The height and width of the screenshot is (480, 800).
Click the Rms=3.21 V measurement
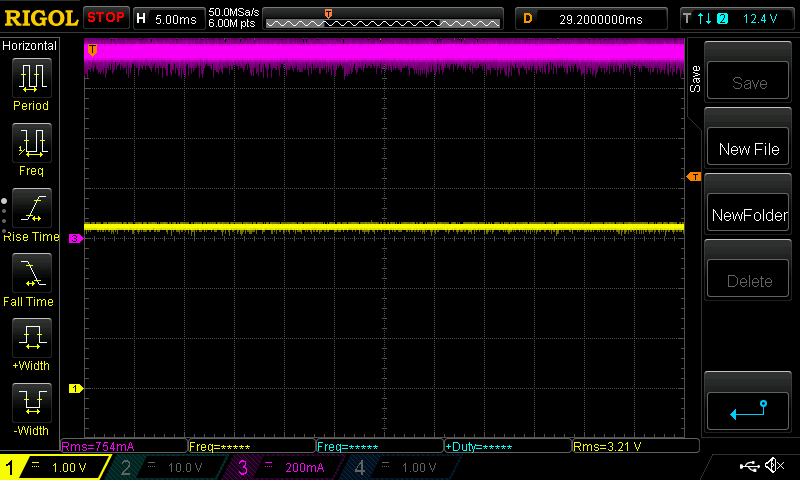coord(636,446)
